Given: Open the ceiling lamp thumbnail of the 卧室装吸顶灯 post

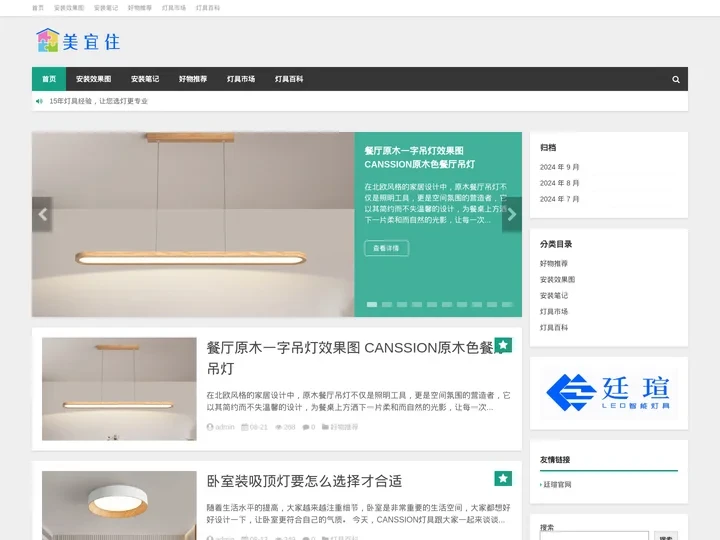Looking at the screenshot, I should (119, 505).
